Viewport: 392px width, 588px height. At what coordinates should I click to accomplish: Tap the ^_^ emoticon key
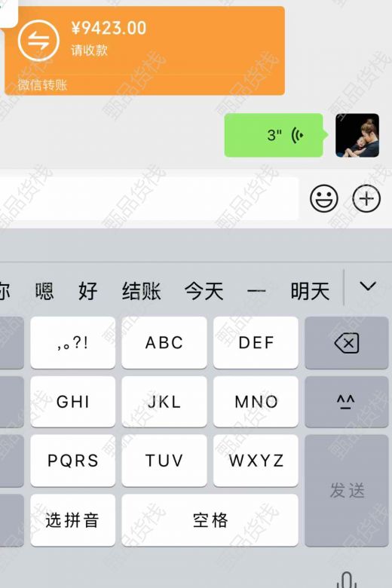(346, 402)
